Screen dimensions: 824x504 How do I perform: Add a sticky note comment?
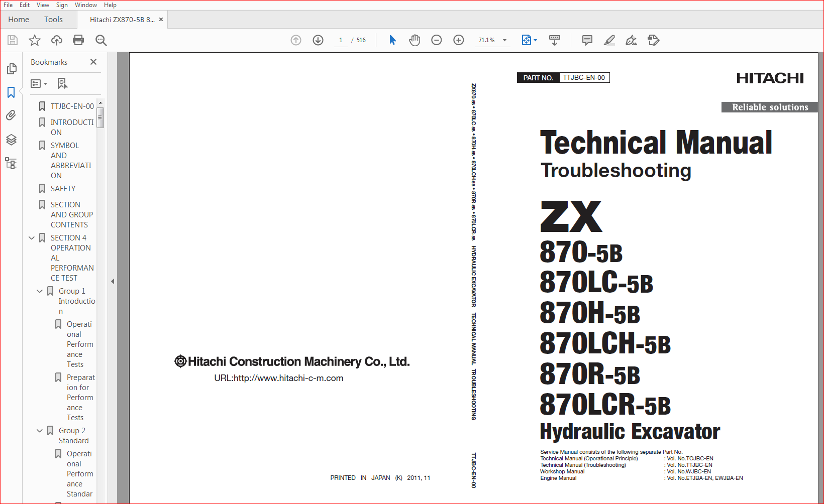[x=587, y=40]
